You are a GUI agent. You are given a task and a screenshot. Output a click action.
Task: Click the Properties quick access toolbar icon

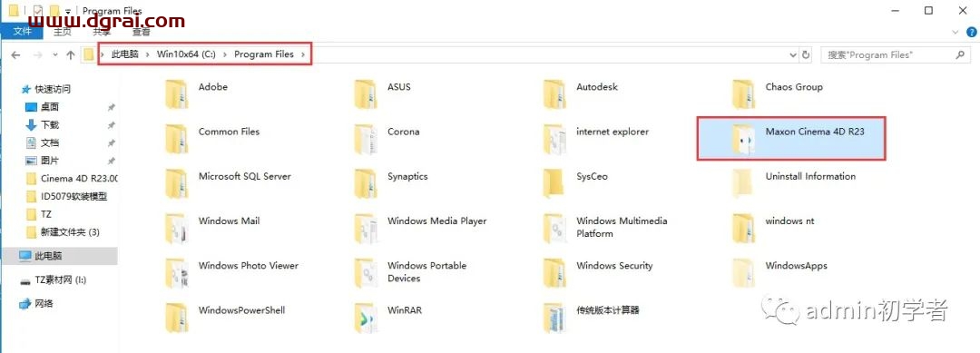38,11
